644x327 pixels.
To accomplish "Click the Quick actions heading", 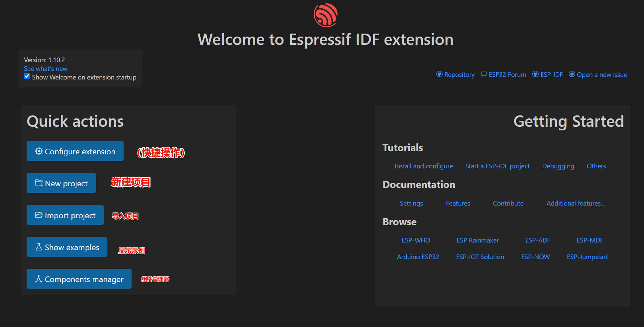I will click(75, 121).
